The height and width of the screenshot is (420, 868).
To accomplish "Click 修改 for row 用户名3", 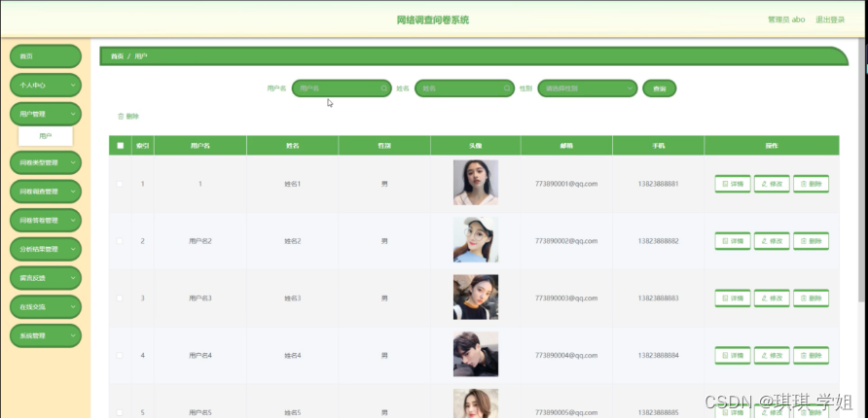I will [772, 298].
